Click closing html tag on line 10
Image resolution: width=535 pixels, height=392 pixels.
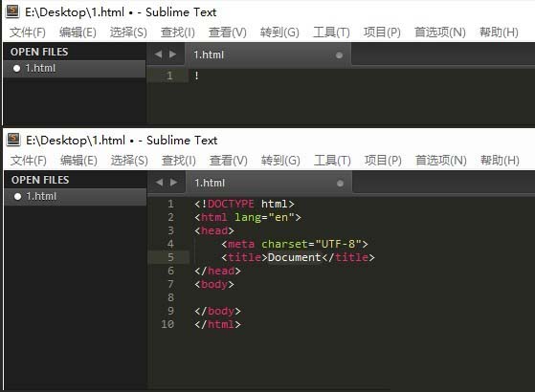tap(217, 324)
